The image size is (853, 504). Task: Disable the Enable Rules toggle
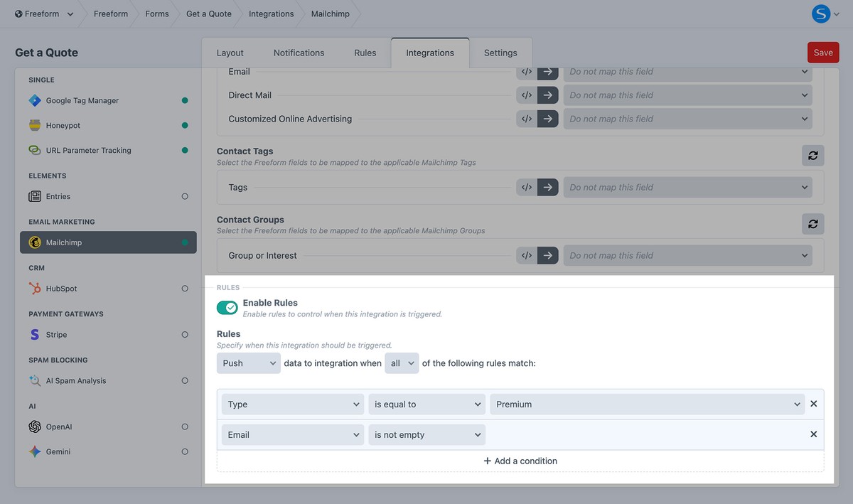tap(227, 308)
